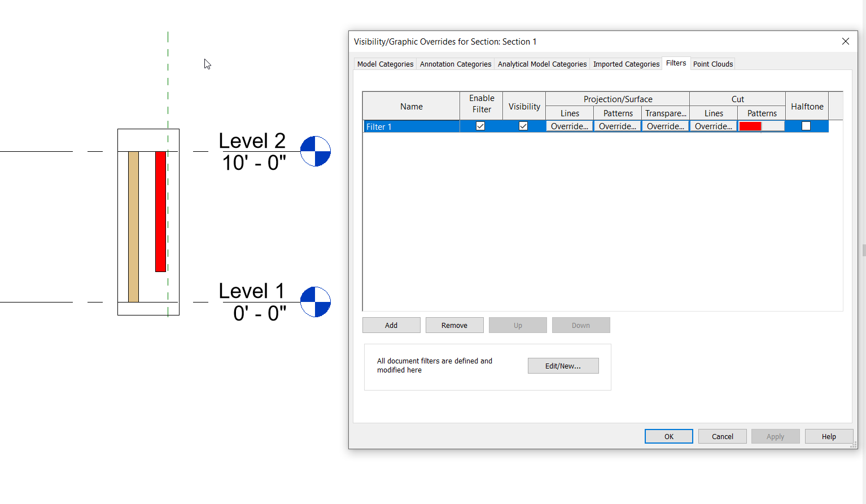Open the Point Clouds tab
This screenshot has width=866, height=504.
(712, 64)
